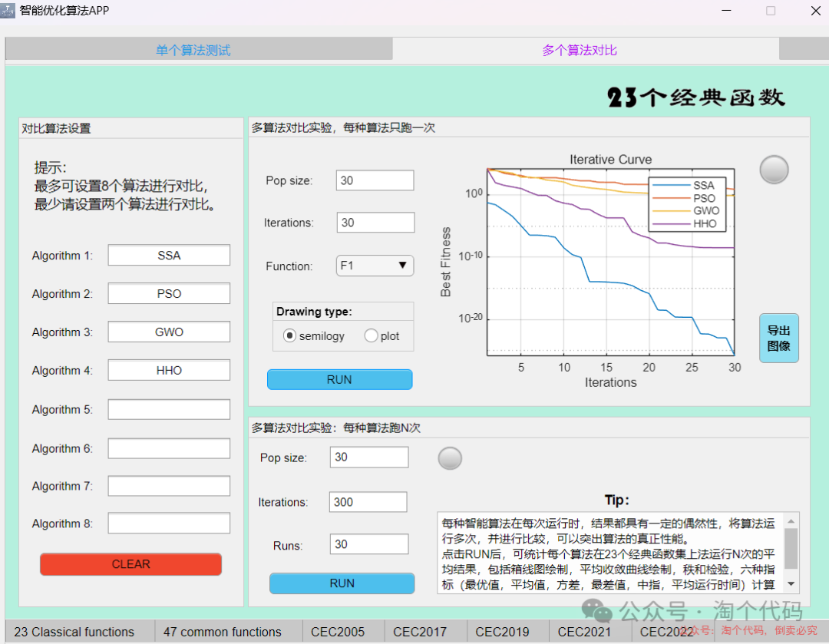Click the Drawing type label
The width and height of the screenshot is (829, 644).
click(x=314, y=312)
